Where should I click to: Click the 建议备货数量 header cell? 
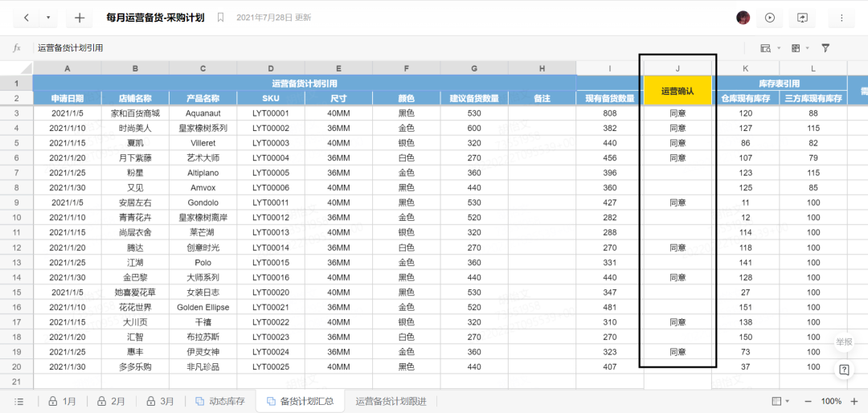(474, 99)
